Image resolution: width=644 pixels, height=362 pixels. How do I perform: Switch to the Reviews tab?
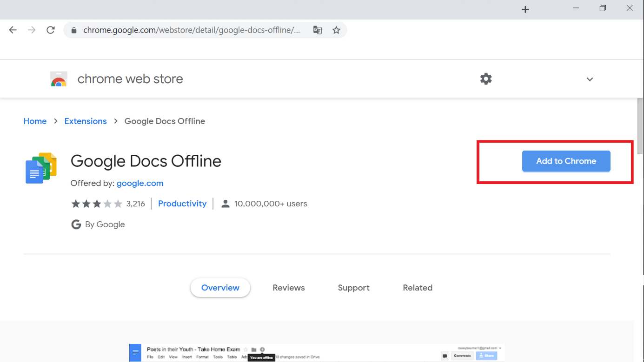[288, 288]
